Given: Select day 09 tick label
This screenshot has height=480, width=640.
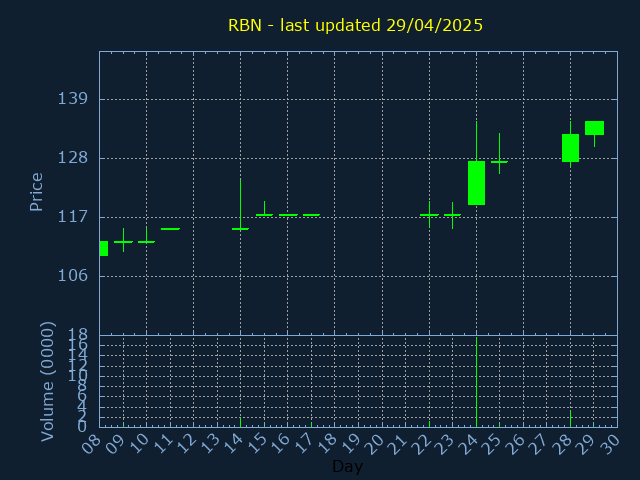Looking at the screenshot, I should pos(115,444).
